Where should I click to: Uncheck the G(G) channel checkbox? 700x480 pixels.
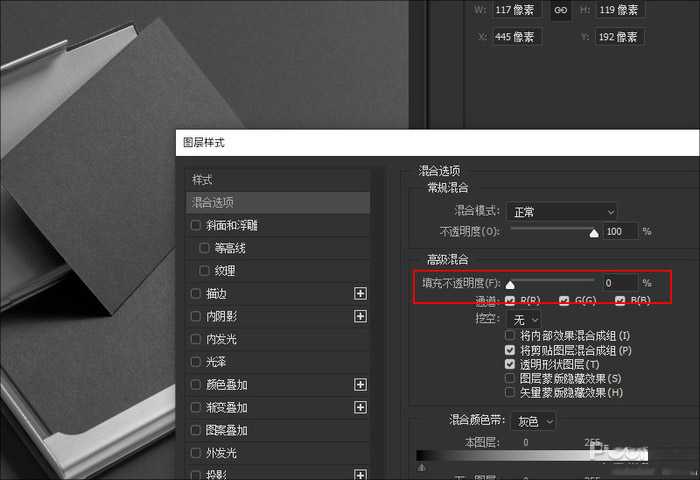click(x=564, y=301)
